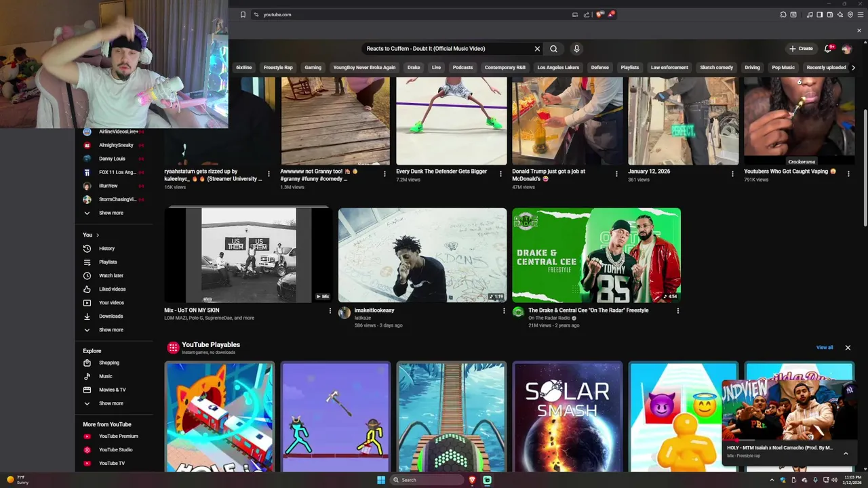Click the Brave Shields lion icon

coord(599,14)
